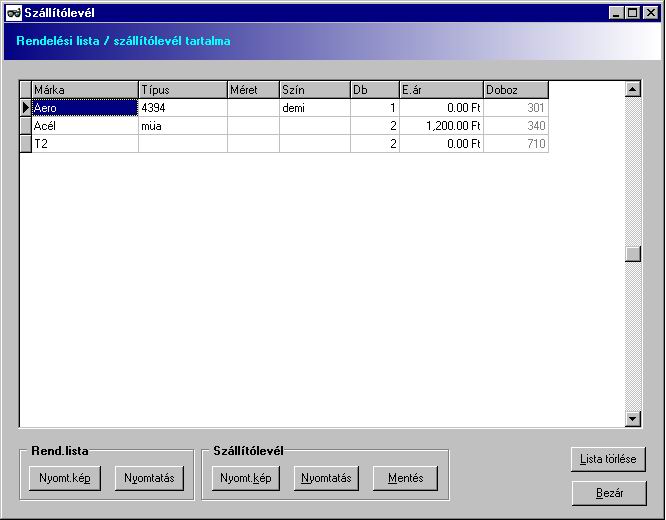Click the Db column header
Image resolution: width=666 pixels, height=520 pixels.
[375, 90]
